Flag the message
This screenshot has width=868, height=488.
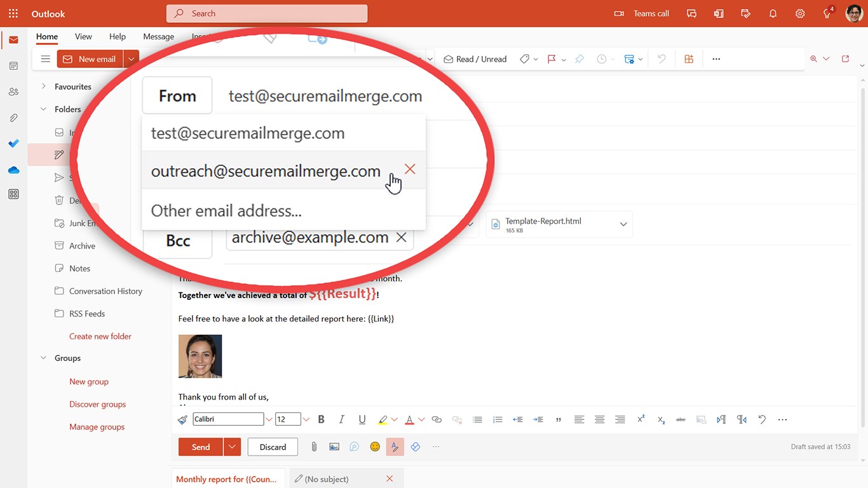tap(552, 59)
